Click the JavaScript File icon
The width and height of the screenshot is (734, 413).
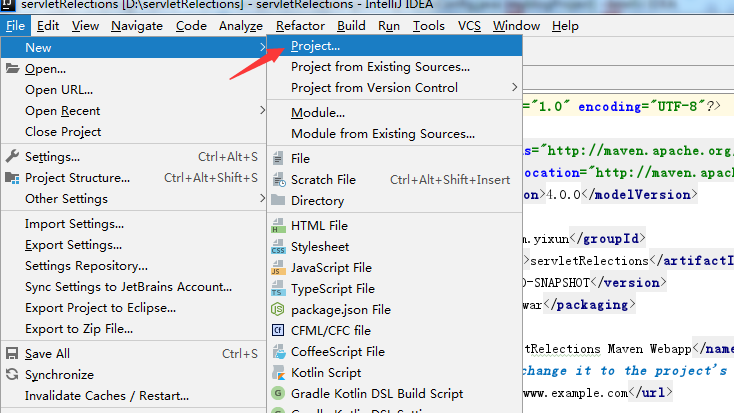click(x=278, y=268)
